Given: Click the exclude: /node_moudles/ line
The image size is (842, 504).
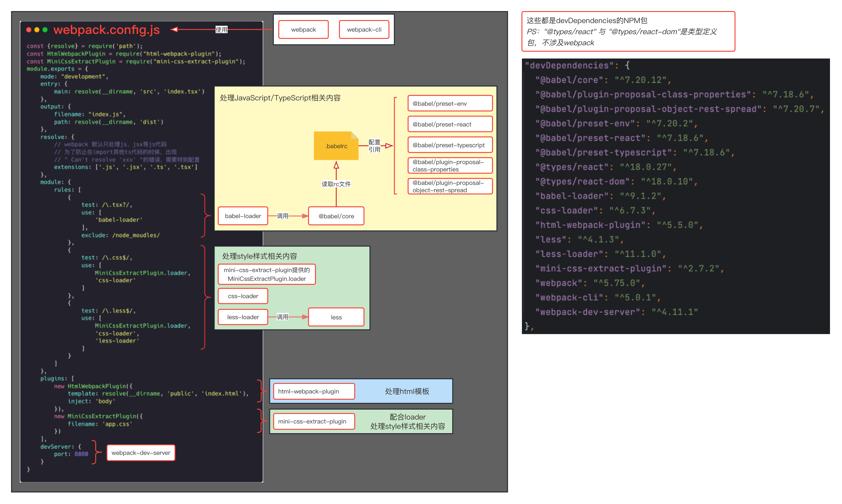Looking at the screenshot, I should (x=120, y=235).
